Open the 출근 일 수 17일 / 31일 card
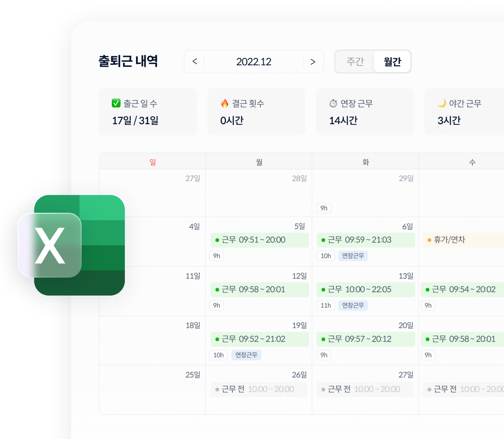 [x=148, y=112]
